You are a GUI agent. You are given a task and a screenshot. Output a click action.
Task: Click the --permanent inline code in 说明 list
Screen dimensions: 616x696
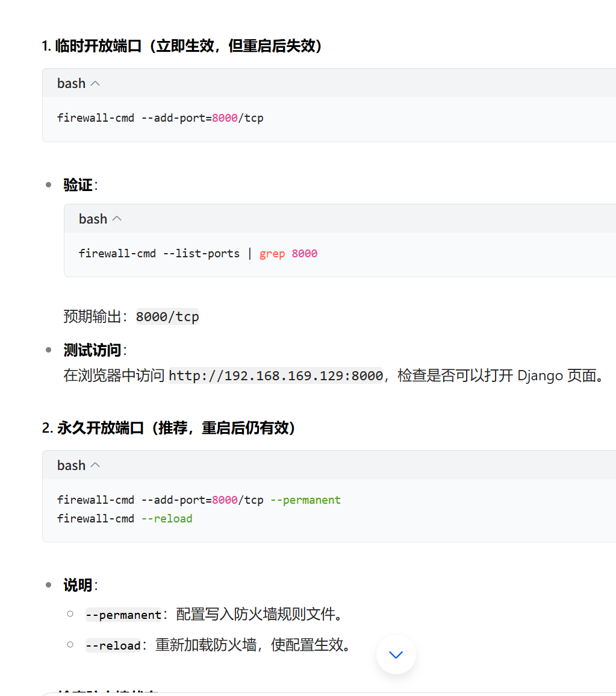(x=123, y=615)
